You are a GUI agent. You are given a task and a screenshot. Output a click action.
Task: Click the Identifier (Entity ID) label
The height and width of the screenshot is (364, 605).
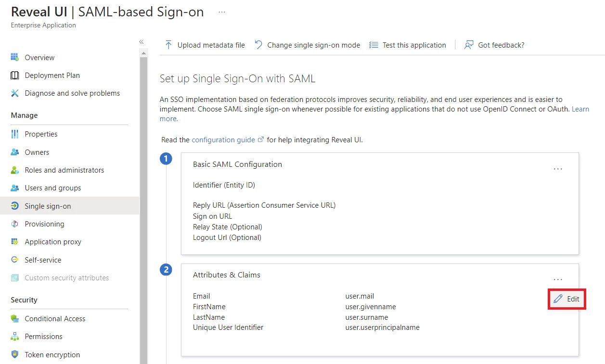point(224,185)
